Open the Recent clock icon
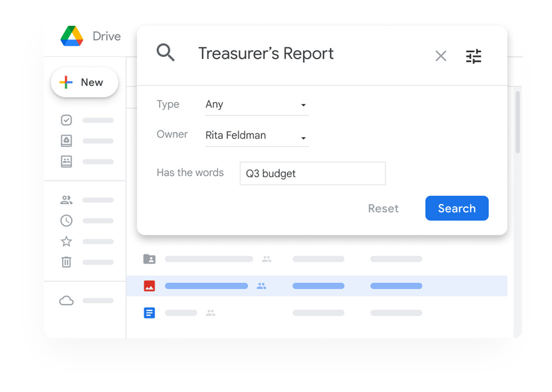The image size is (552, 392). (x=66, y=221)
